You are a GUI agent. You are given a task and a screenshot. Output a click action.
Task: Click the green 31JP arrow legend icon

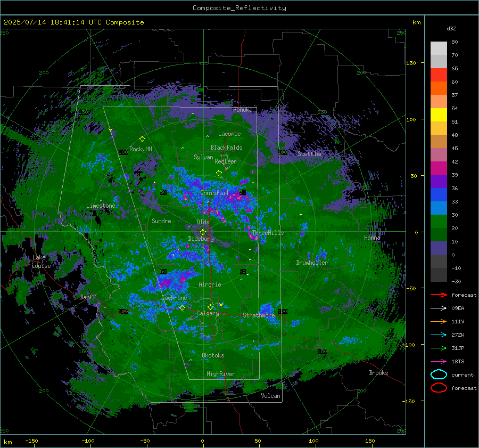tap(439, 348)
